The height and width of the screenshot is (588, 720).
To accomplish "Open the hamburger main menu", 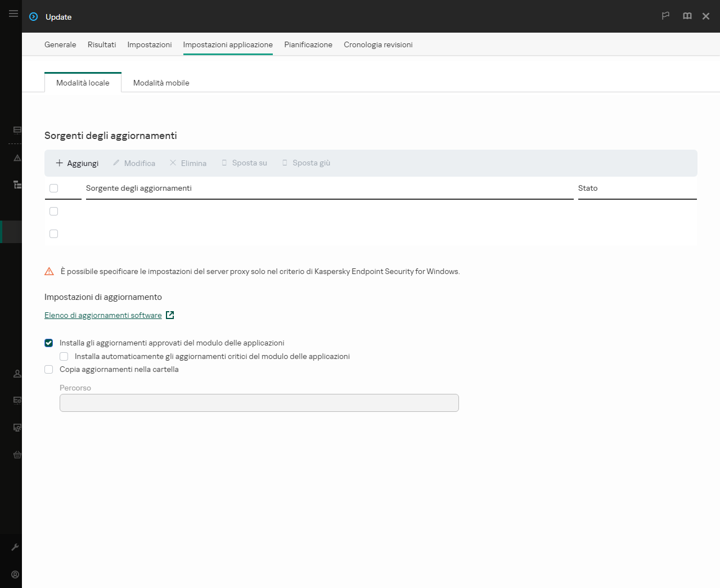I will (13, 14).
